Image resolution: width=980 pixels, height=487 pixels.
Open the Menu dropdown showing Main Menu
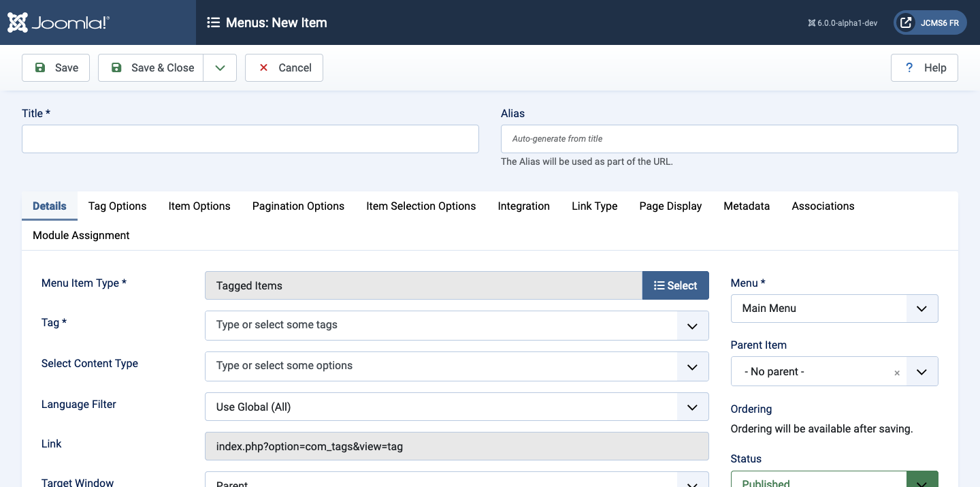coord(834,309)
